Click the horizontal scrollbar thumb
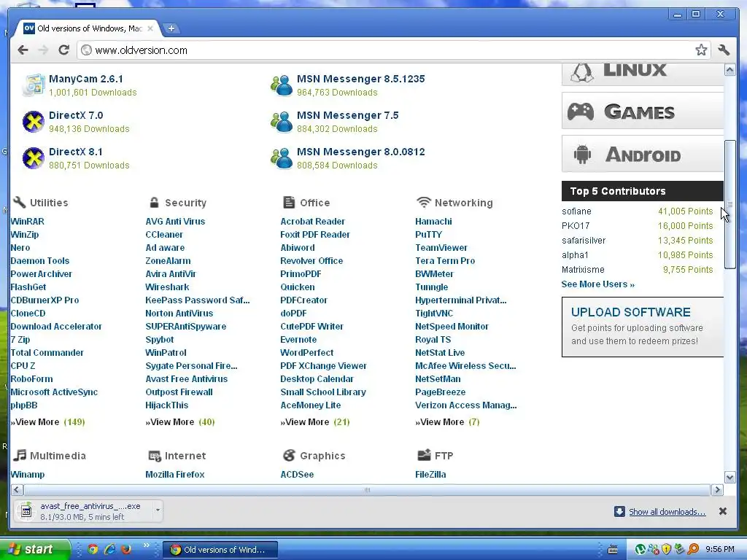The height and width of the screenshot is (560, 747). pos(367,489)
